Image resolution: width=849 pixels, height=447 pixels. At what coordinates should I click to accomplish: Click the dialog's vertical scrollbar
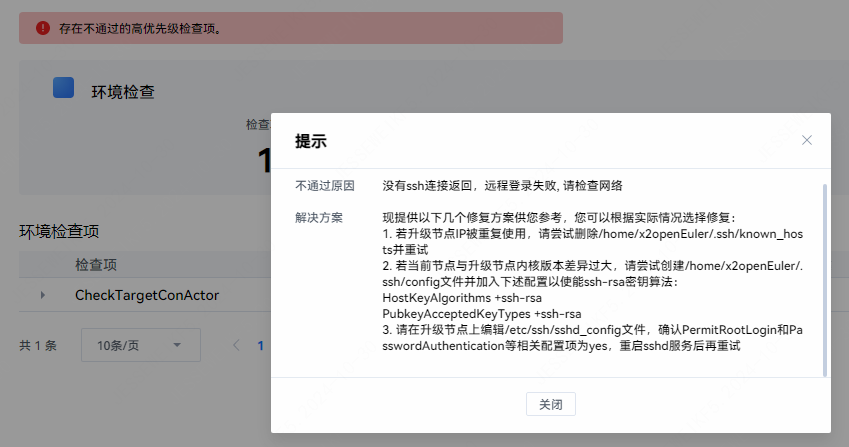tap(825, 280)
